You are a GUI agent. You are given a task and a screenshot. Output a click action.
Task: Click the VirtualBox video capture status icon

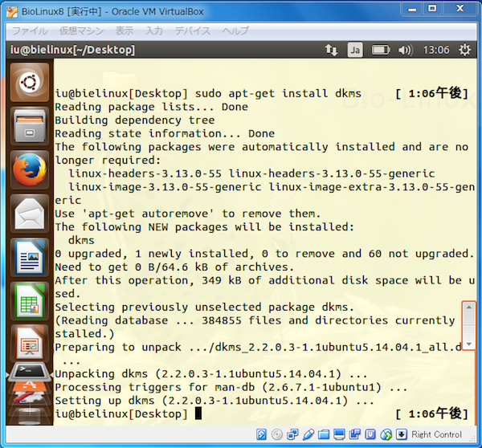[355, 434]
